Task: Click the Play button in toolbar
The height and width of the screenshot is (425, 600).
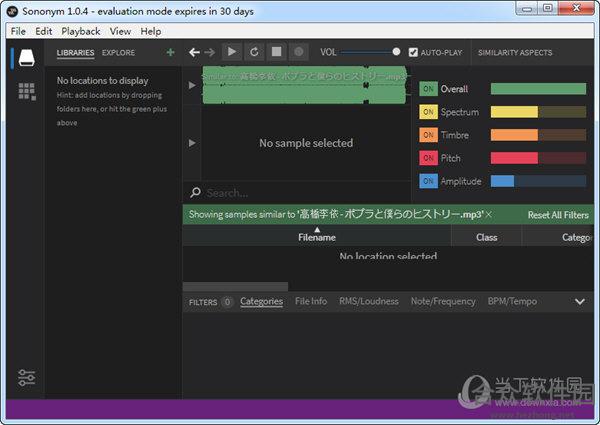Action: pyautogui.click(x=232, y=52)
